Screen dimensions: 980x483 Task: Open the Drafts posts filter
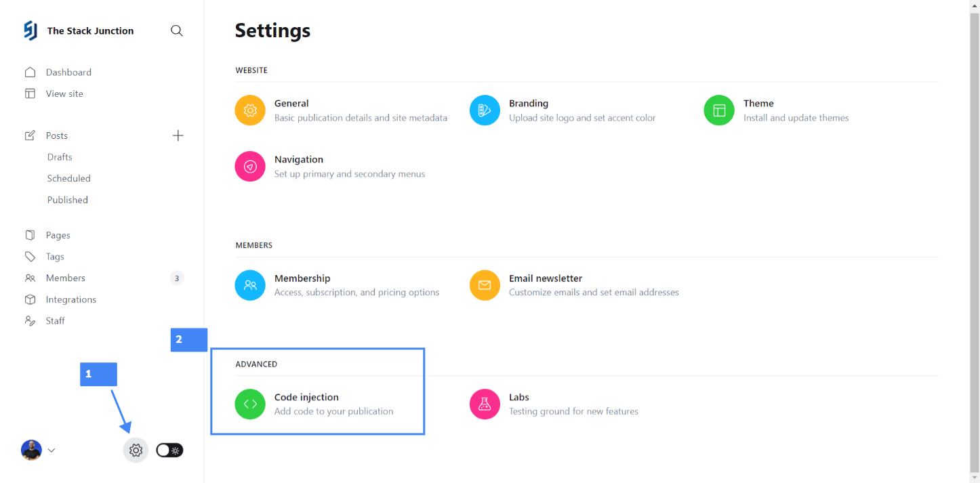click(59, 156)
